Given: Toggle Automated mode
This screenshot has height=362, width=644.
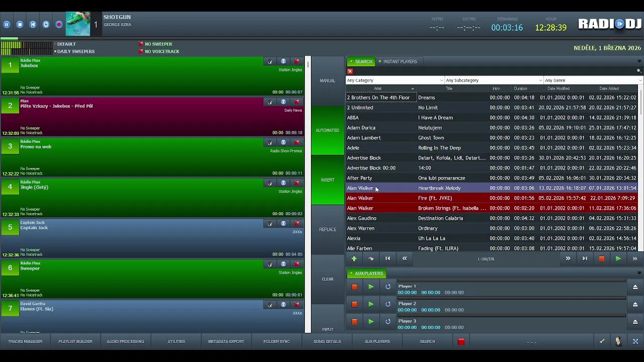Looking at the screenshot, I should pos(328,130).
